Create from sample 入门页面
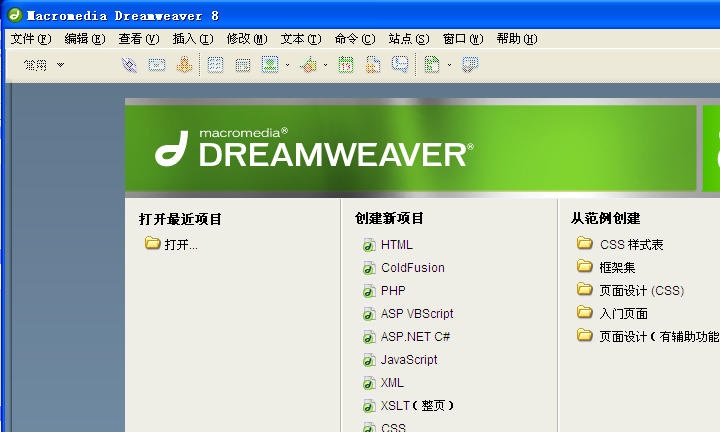The height and width of the screenshot is (432, 720). (624, 314)
